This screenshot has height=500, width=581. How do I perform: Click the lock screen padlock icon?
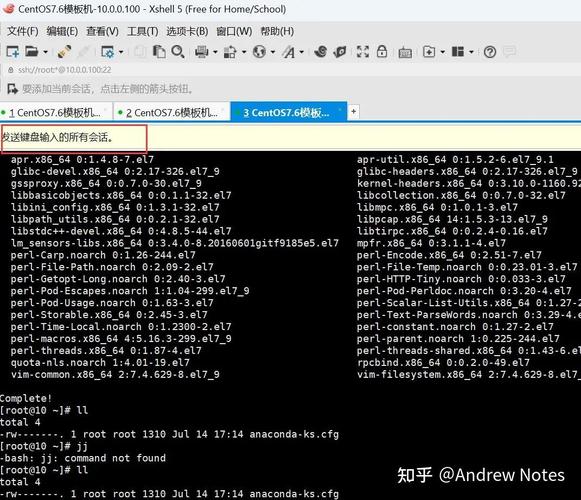[382, 51]
